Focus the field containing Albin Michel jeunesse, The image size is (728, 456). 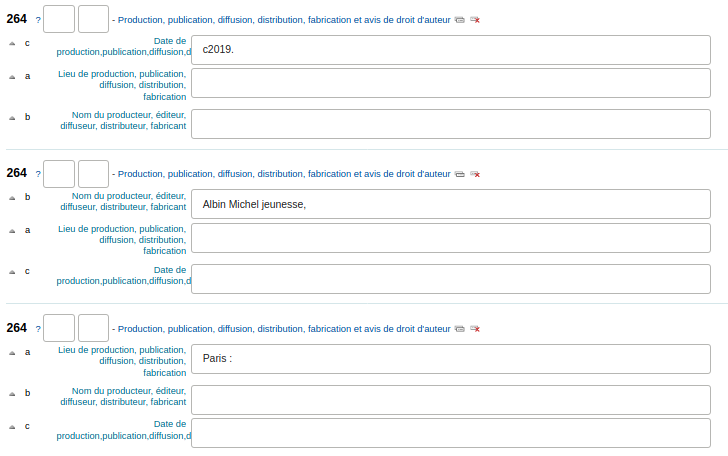click(451, 204)
